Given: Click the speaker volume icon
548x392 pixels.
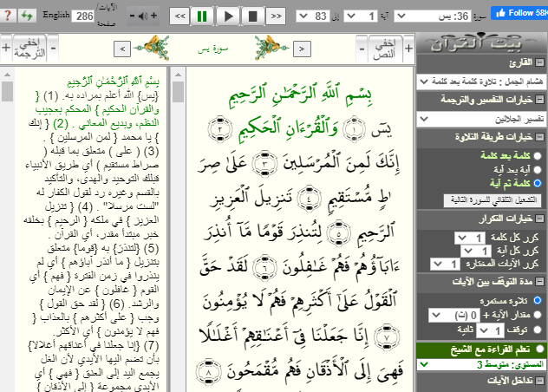Looking at the screenshot, I should point(141,16).
